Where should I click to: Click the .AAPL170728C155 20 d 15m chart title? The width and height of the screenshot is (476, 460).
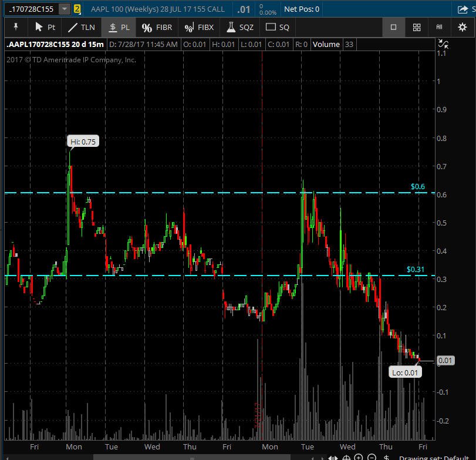[55, 45]
